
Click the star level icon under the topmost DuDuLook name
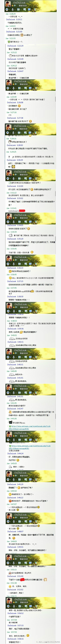[12, 6]
